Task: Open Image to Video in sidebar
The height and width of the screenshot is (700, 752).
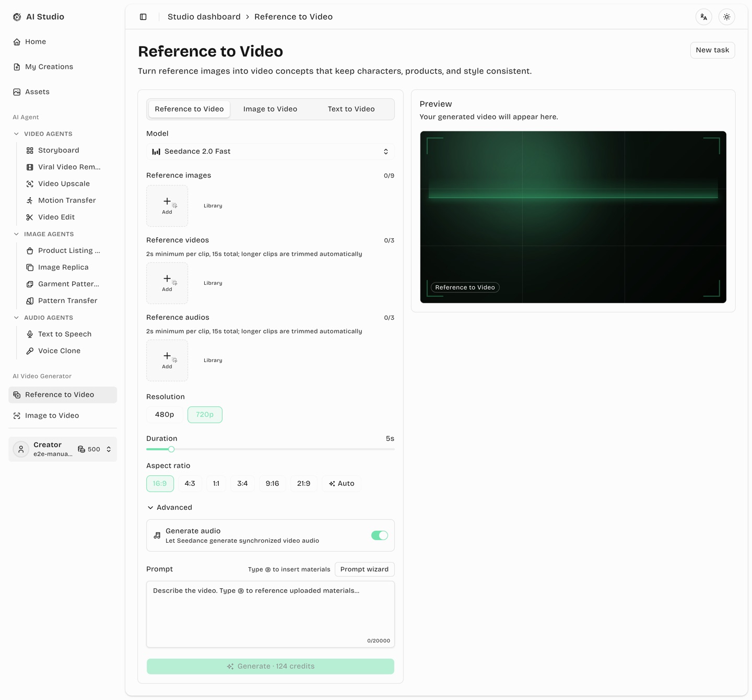Action: pos(63,416)
